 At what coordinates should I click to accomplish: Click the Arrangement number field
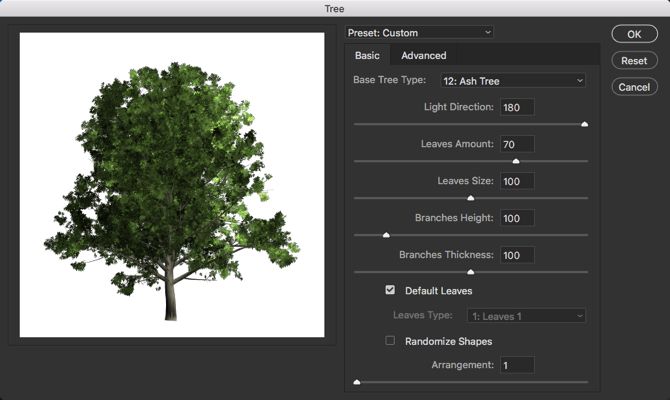click(517, 365)
